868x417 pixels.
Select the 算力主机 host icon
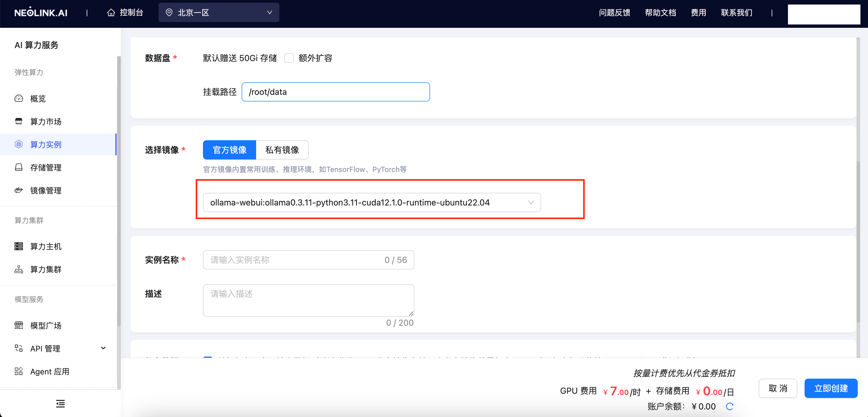tap(19, 247)
